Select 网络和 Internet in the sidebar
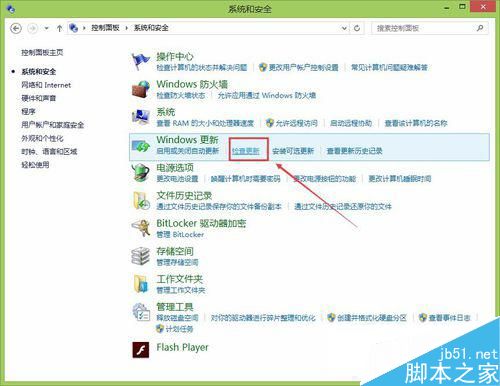Viewport: 500px width, 386px height. pyautogui.click(x=46, y=85)
